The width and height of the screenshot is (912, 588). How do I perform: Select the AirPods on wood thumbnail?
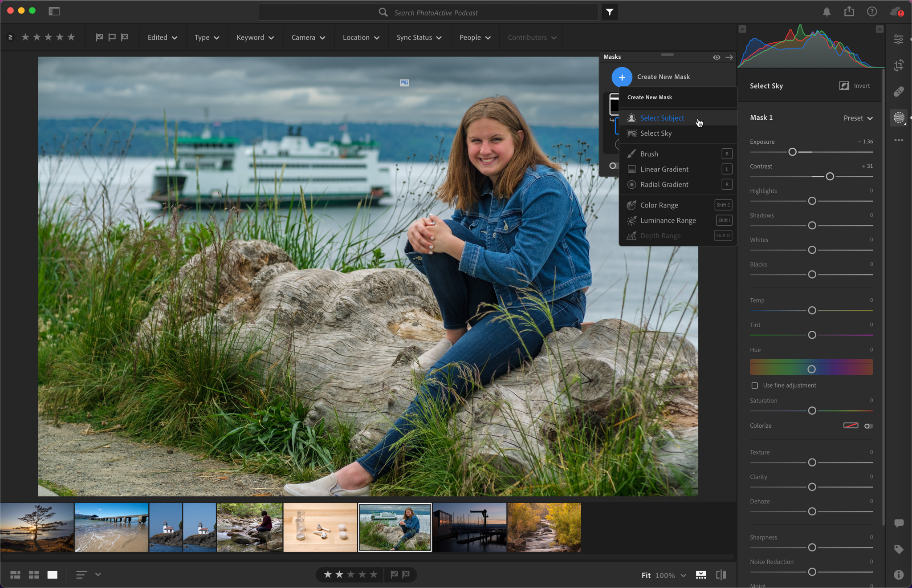pyautogui.click(x=320, y=527)
